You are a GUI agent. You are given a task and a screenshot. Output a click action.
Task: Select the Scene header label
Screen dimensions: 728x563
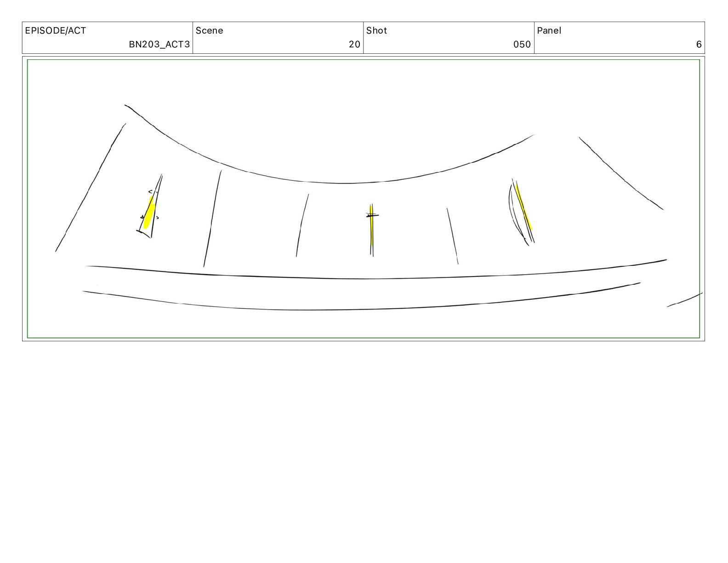[x=210, y=31]
